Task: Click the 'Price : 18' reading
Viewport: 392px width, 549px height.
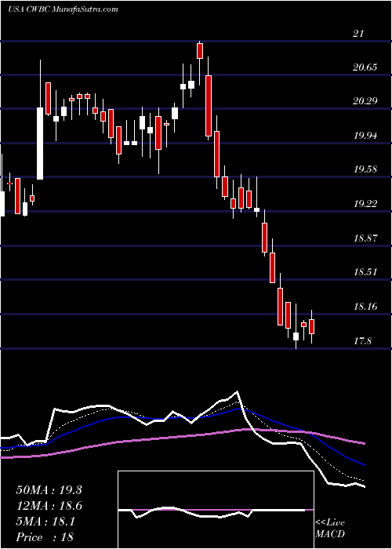Action: click(x=45, y=537)
